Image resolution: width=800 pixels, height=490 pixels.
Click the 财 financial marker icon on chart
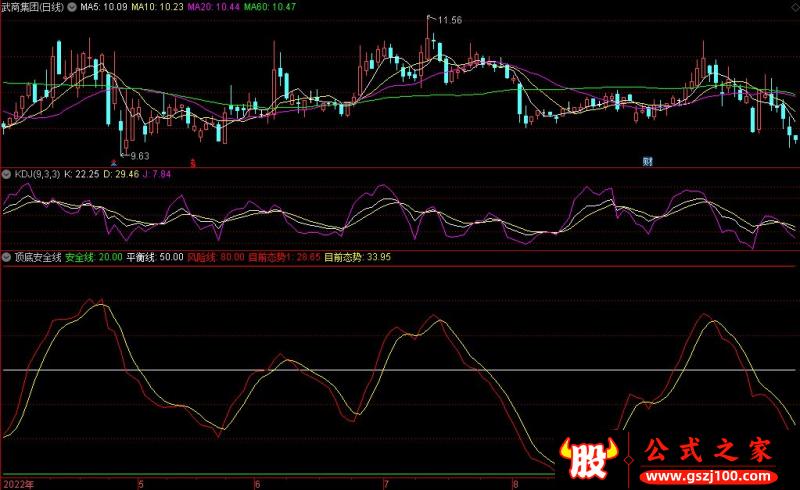pos(648,161)
